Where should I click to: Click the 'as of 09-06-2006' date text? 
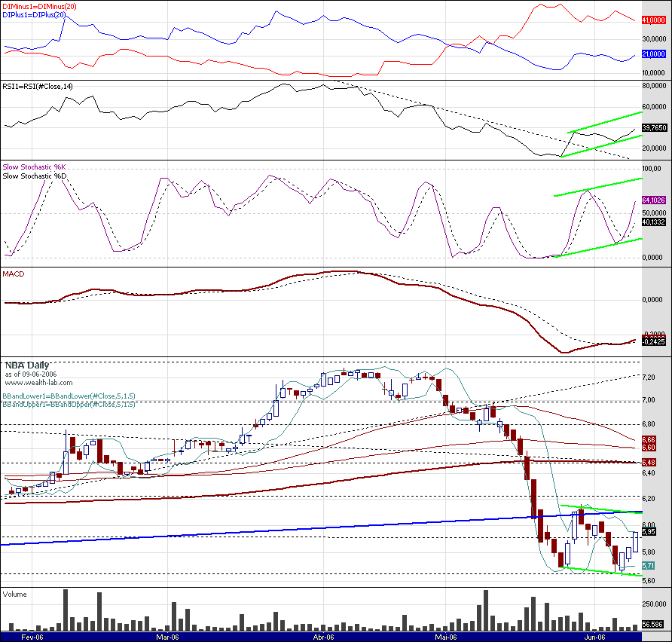(x=31, y=374)
